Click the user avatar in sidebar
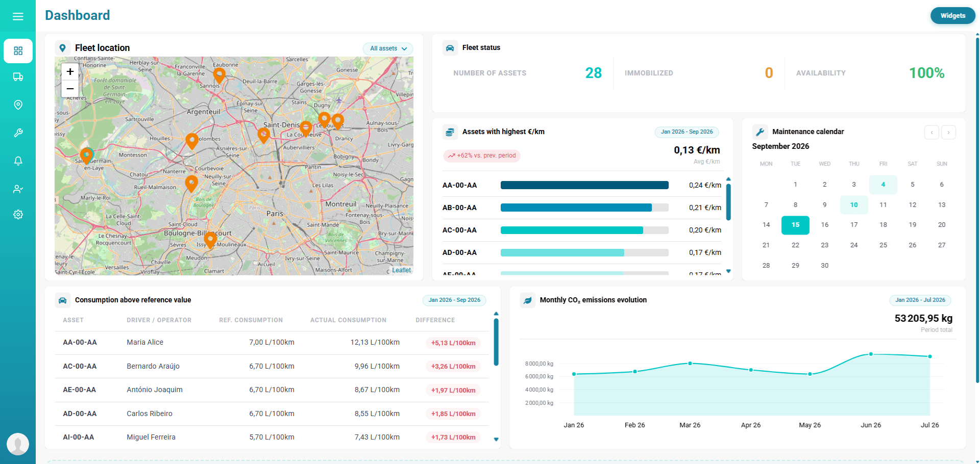Viewport: 980px width, 464px height. [x=18, y=444]
